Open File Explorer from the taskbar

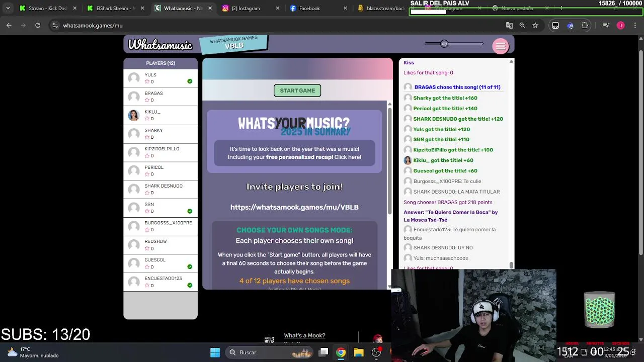pyautogui.click(x=358, y=352)
